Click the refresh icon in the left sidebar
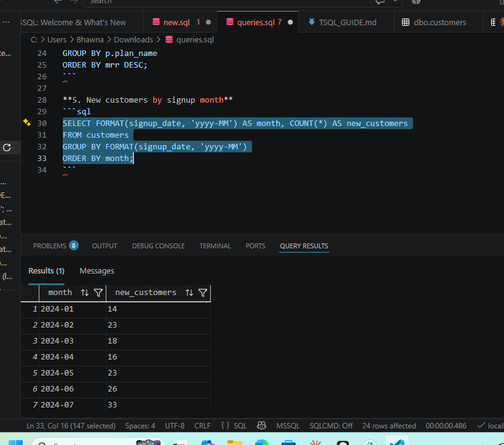 pyautogui.click(x=7, y=148)
